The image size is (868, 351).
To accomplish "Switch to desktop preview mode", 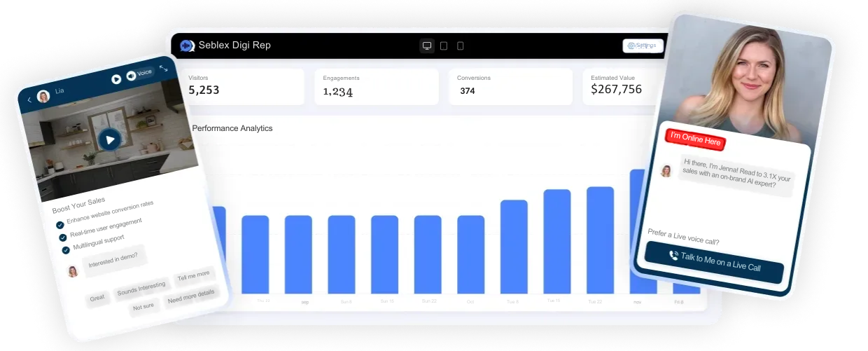I will [426, 46].
